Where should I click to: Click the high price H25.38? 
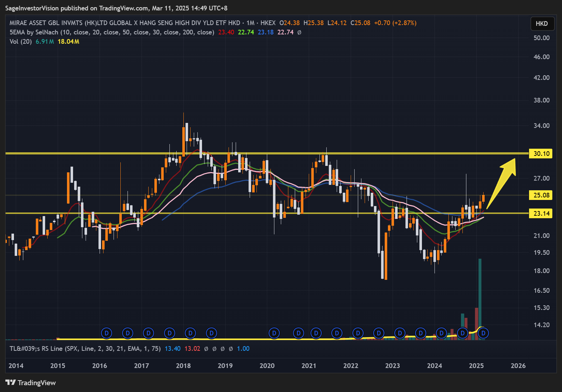[313, 23]
